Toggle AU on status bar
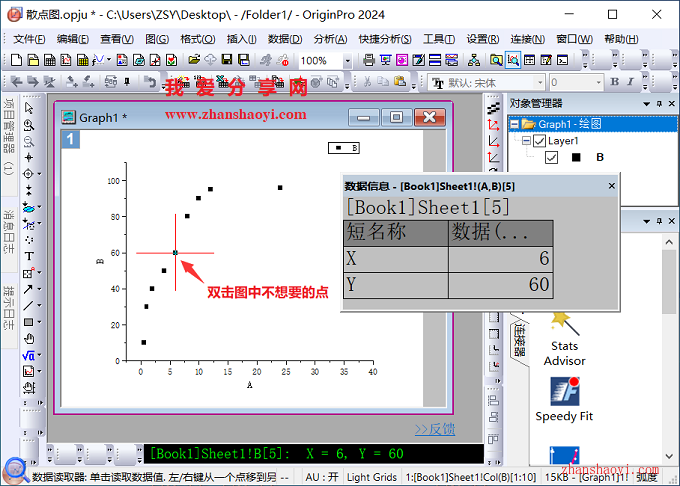The image size is (680, 486). pyautogui.click(x=322, y=477)
